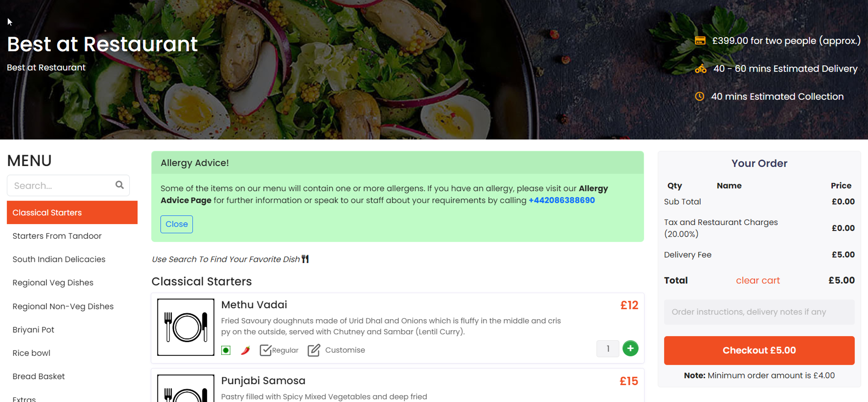Select Briyani Pot in the menu sidebar

click(x=33, y=329)
